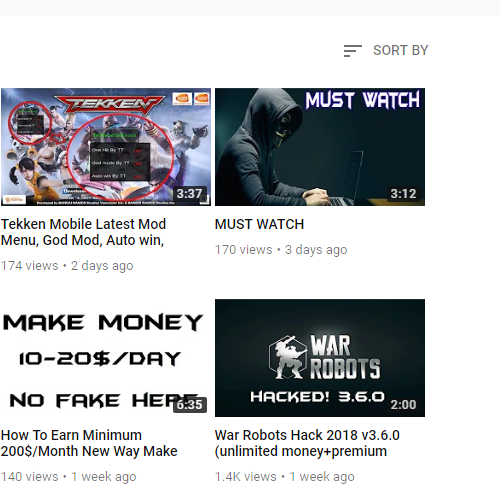Click the sort lines icon
Image resolution: width=500 pixels, height=500 pixels.
click(353, 51)
